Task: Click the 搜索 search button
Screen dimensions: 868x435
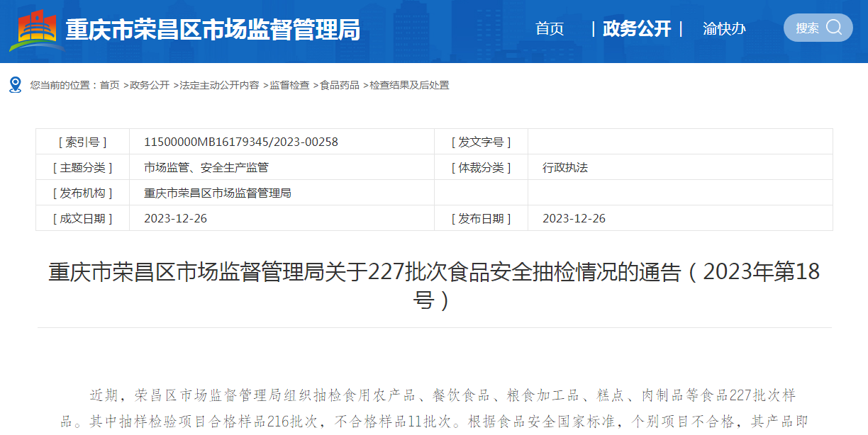Action: pyautogui.click(x=818, y=28)
